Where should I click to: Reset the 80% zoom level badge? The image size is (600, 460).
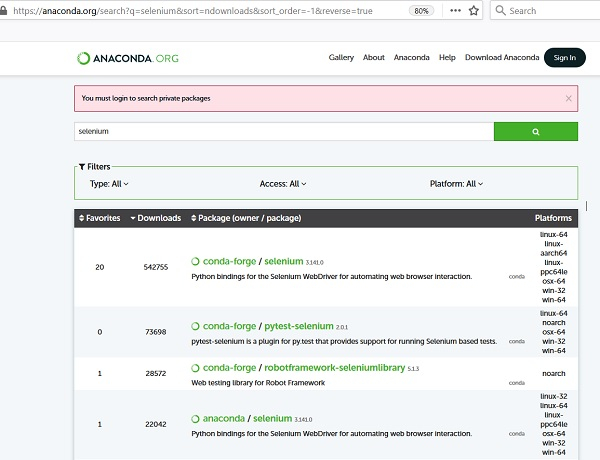[421, 11]
